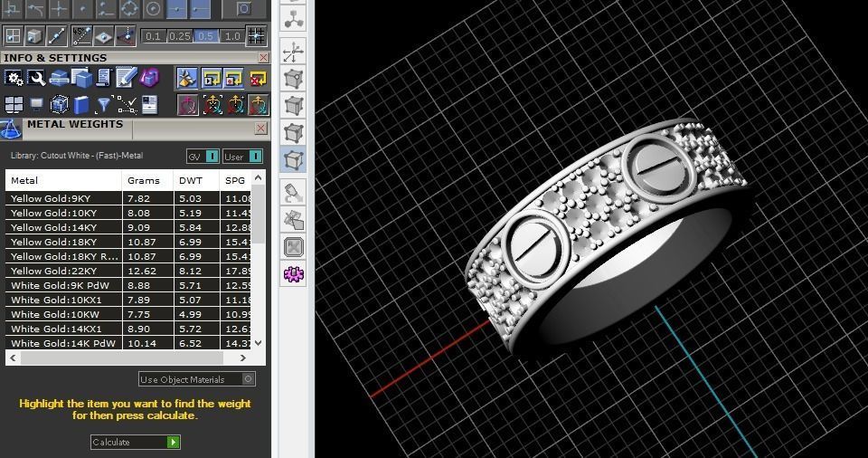Viewport: 868px width, 458px height.
Task: Select the White Gold:14K PdW row
Action: coord(127,343)
